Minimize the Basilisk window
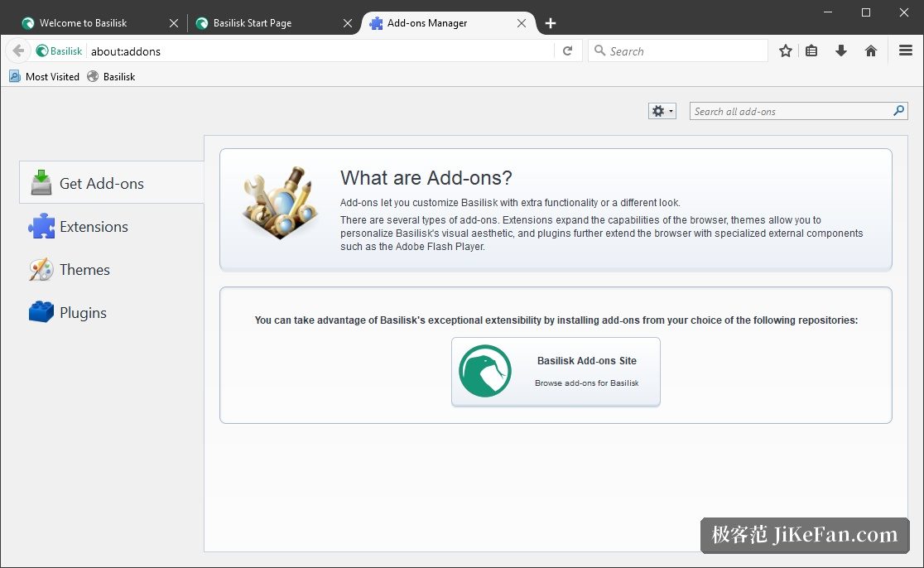 click(x=828, y=12)
